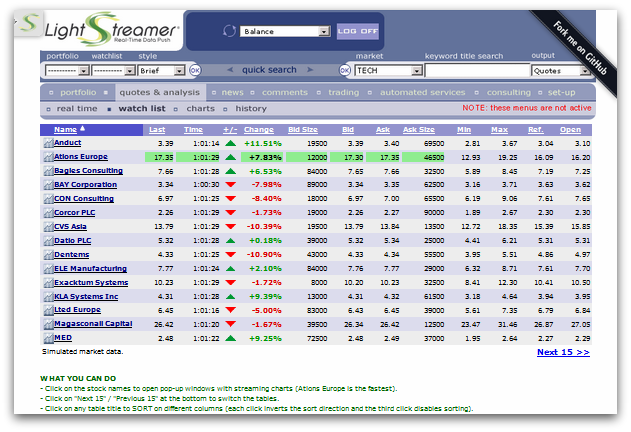Open the Magasconall Capital stock link
This screenshot has width=631, height=432.
pos(93,324)
